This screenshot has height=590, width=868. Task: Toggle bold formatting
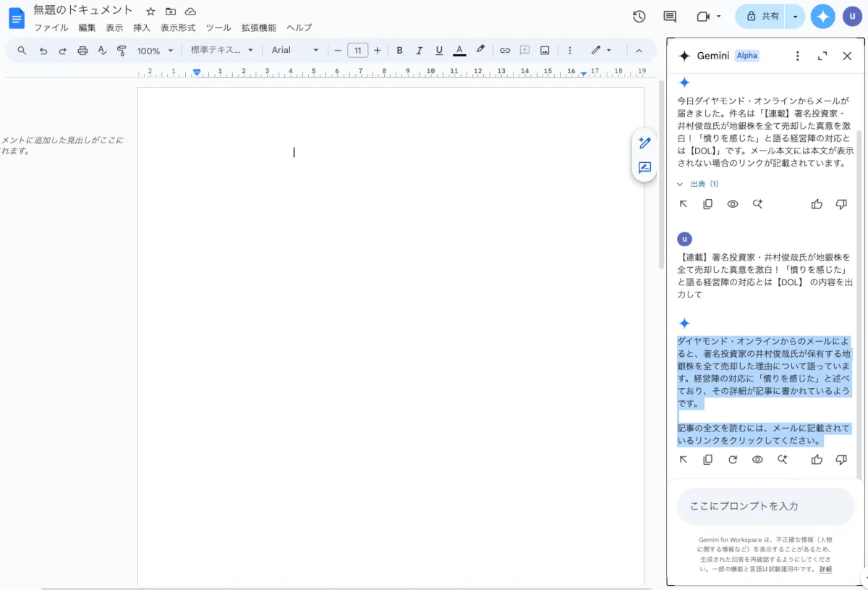coord(399,51)
